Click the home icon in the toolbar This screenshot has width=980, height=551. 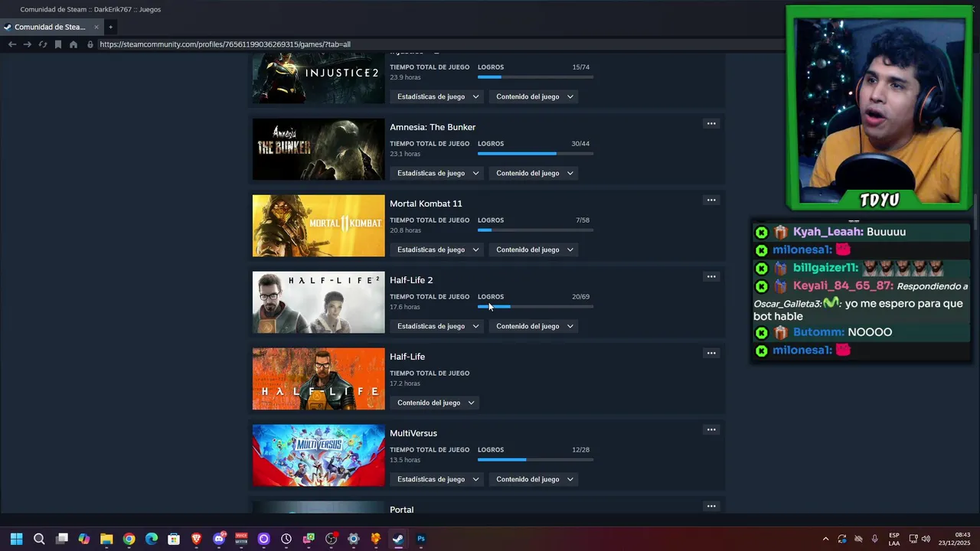point(73,44)
